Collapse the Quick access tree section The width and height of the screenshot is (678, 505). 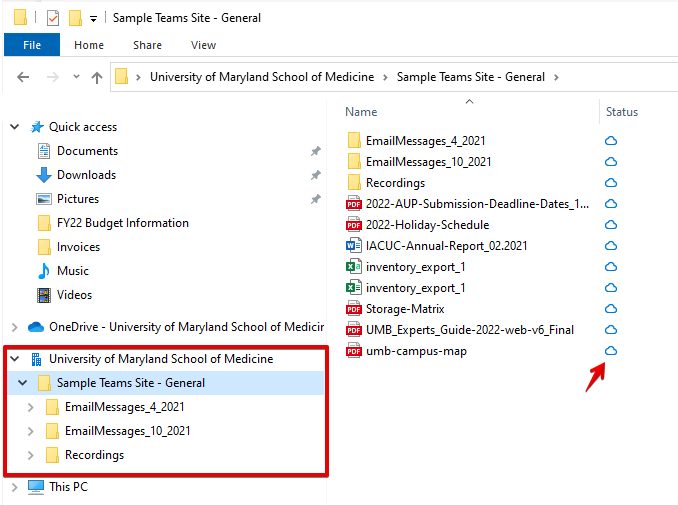(x=14, y=127)
